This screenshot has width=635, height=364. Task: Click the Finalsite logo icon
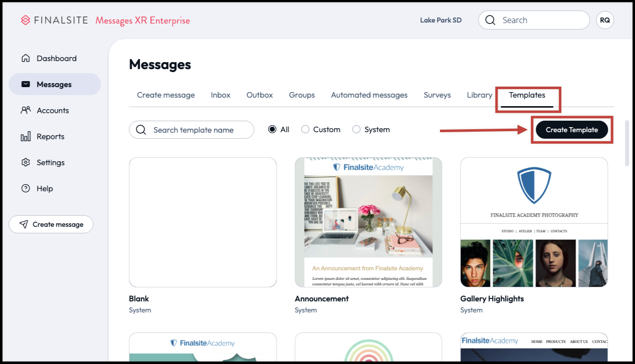(x=26, y=21)
